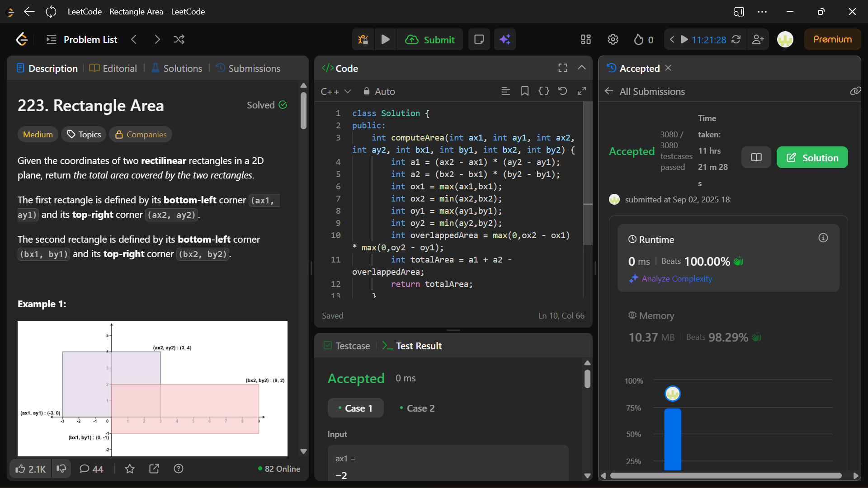
Task: Click the AI sparkle assistant icon
Action: click(x=505, y=40)
